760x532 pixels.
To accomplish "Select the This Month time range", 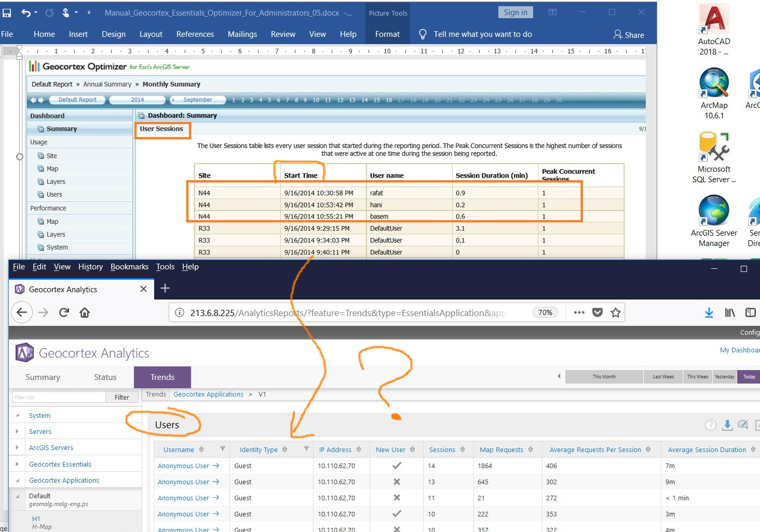I will tap(604, 377).
